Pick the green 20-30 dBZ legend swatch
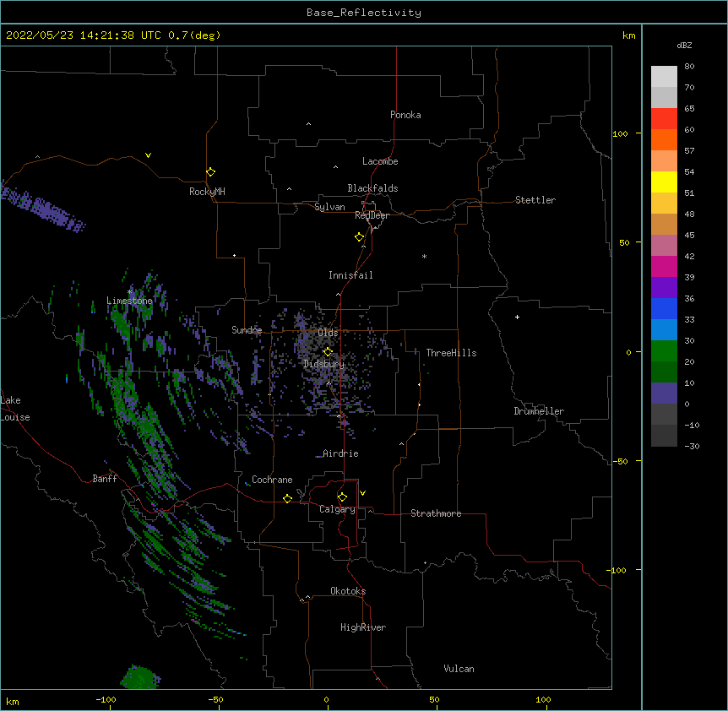 (x=664, y=351)
